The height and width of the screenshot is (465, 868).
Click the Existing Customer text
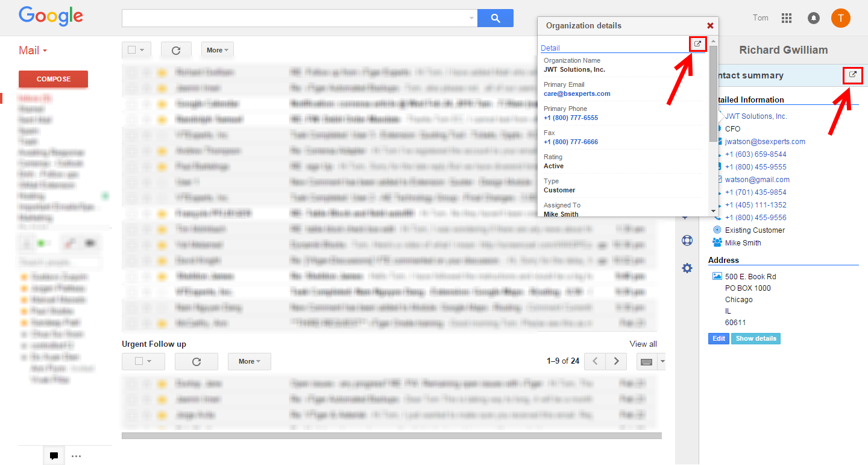point(755,230)
